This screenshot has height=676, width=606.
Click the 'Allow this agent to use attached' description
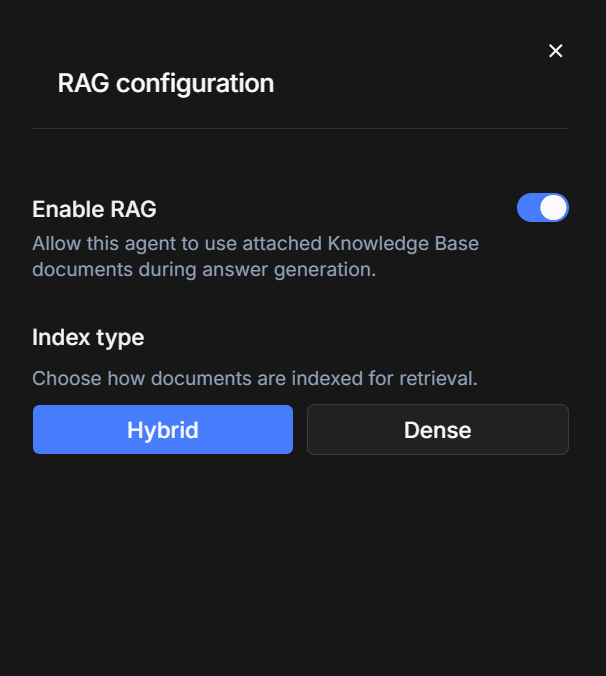tap(256, 256)
